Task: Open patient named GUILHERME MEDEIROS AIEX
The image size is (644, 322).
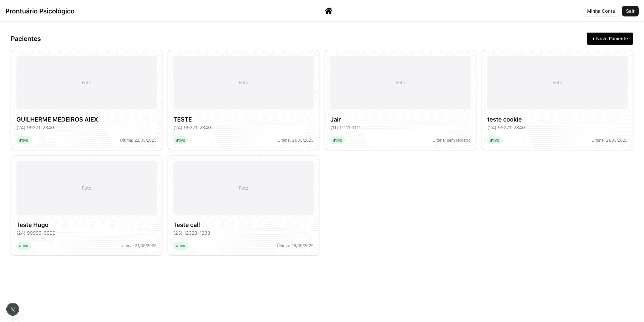Action: [57, 120]
